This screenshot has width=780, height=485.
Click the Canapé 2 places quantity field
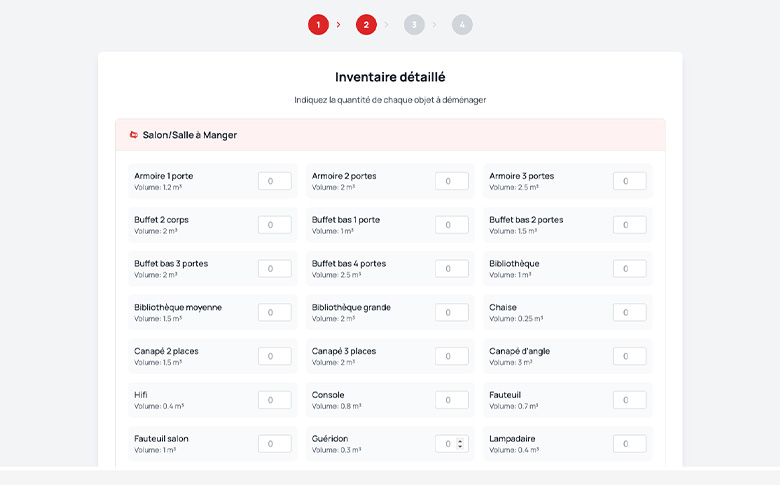274,356
